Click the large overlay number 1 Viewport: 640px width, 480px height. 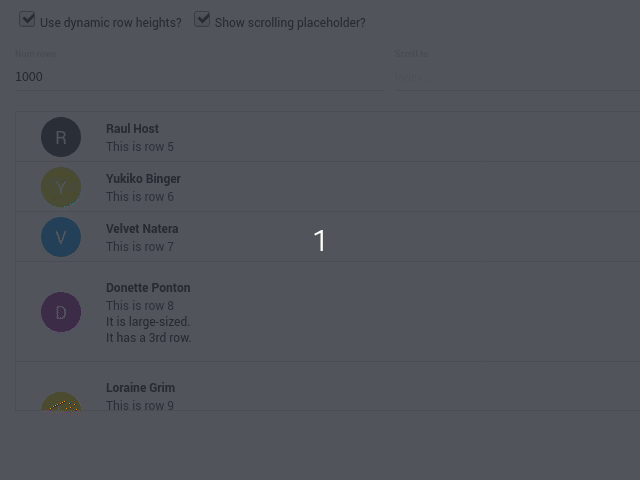tap(320, 240)
